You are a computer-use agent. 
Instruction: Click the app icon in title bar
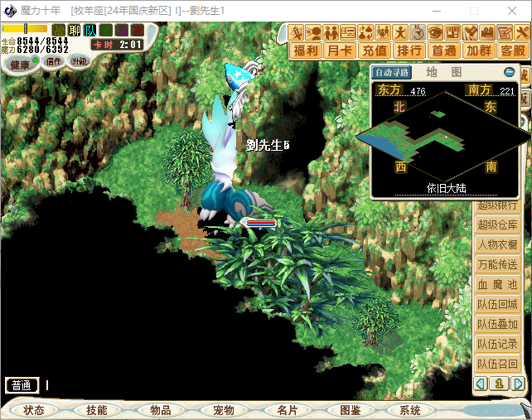point(11,11)
